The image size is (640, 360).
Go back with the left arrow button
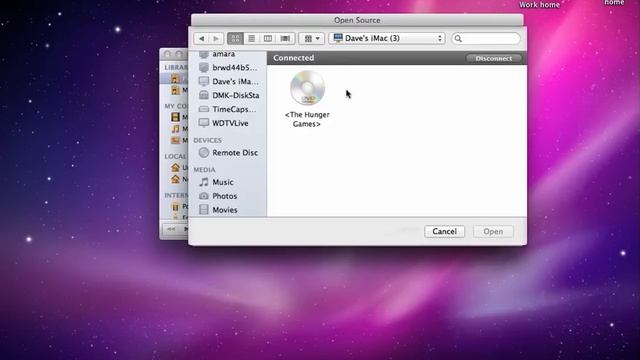pyautogui.click(x=201, y=38)
